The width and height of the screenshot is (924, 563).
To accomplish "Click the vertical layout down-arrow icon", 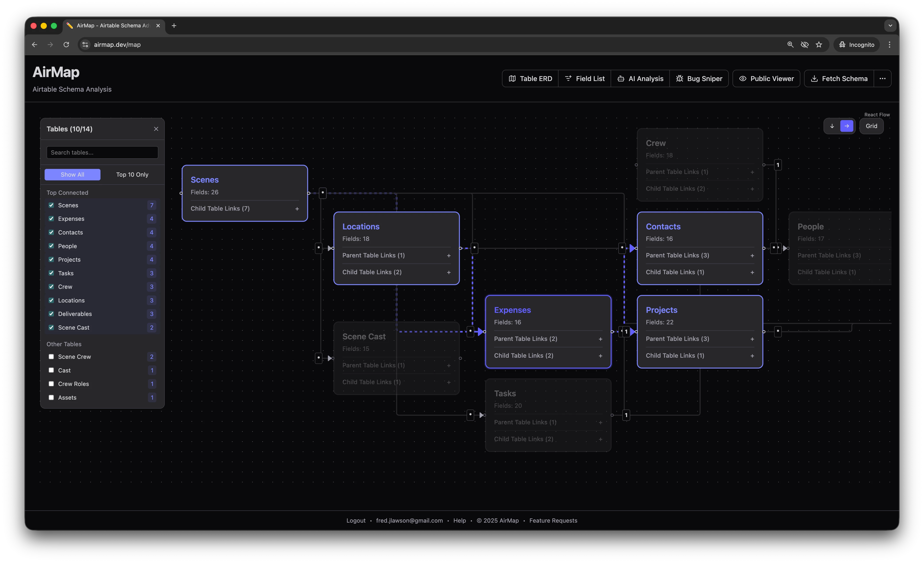I will click(x=832, y=126).
